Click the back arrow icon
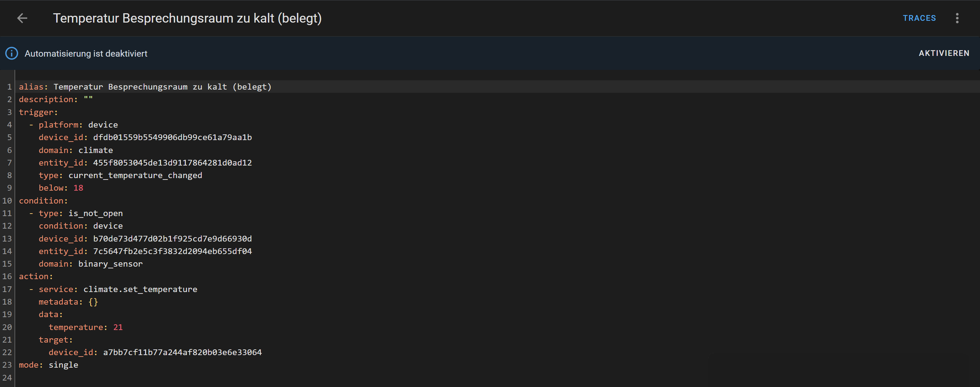 [x=22, y=18]
